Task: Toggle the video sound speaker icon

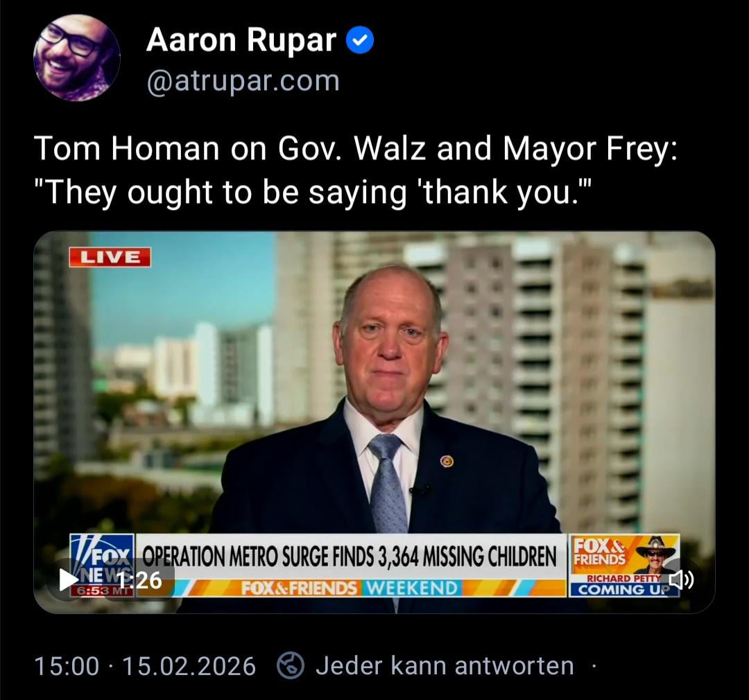Action: tap(681, 580)
